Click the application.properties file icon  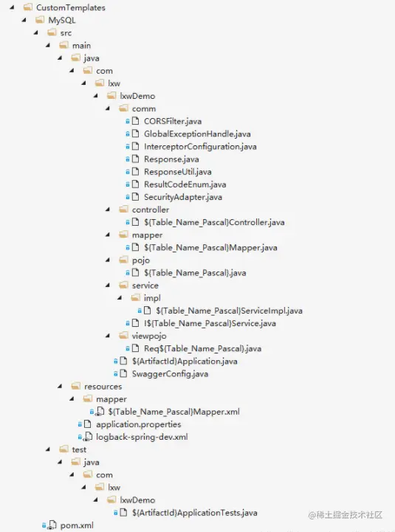click(x=88, y=424)
